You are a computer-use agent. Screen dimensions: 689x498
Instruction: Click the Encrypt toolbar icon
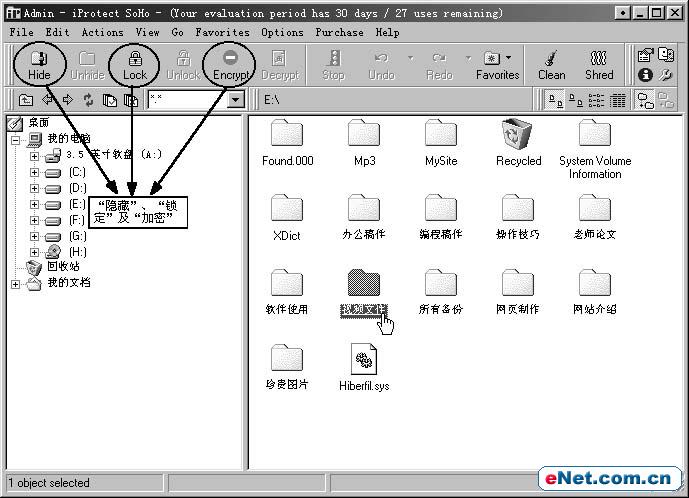(230, 65)
